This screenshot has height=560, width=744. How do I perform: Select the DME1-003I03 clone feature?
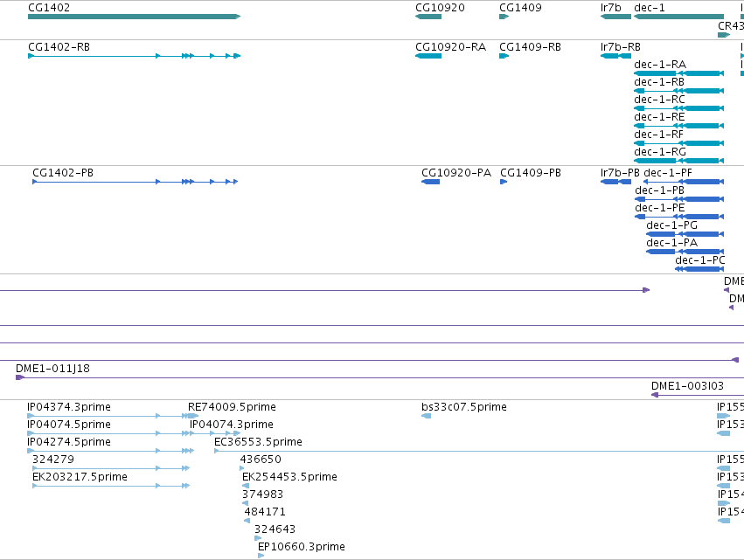(698, 395)
